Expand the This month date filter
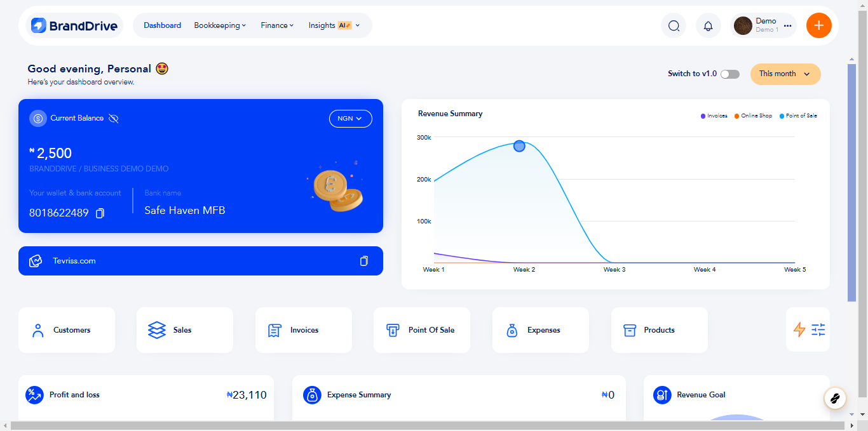Image resolution: width=868 pixels, height=431 pixels. tap(785, 74)
